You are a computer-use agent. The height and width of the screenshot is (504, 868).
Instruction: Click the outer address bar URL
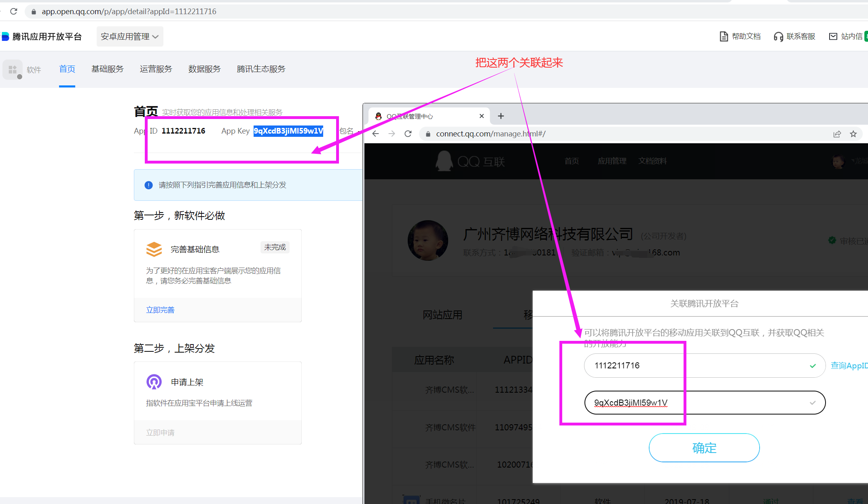pos(129,12)
